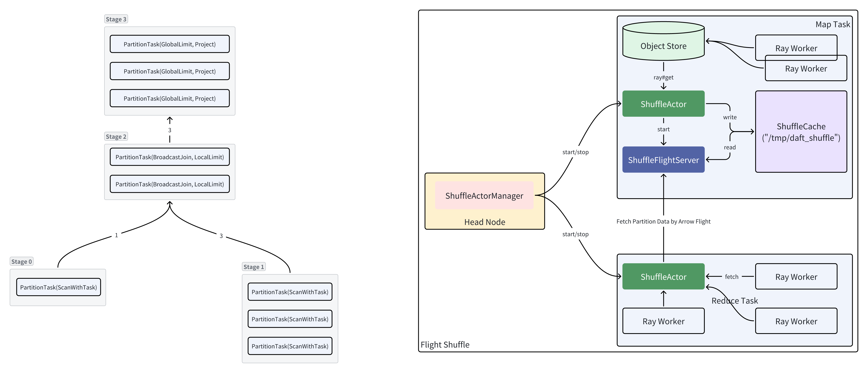Viewport: 868px width, 373px height.
Task: Click the Stage 3 label tag
Action: [116, 19]
